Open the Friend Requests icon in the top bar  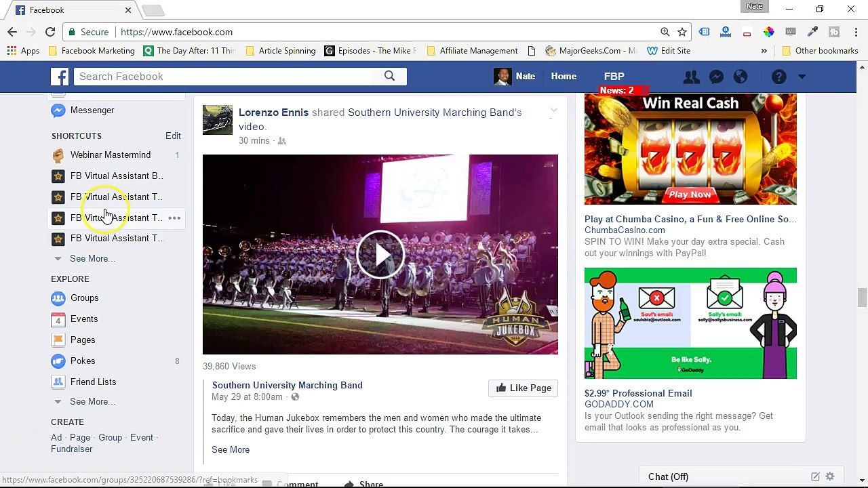pyautogui.click(x=691, y=77)
